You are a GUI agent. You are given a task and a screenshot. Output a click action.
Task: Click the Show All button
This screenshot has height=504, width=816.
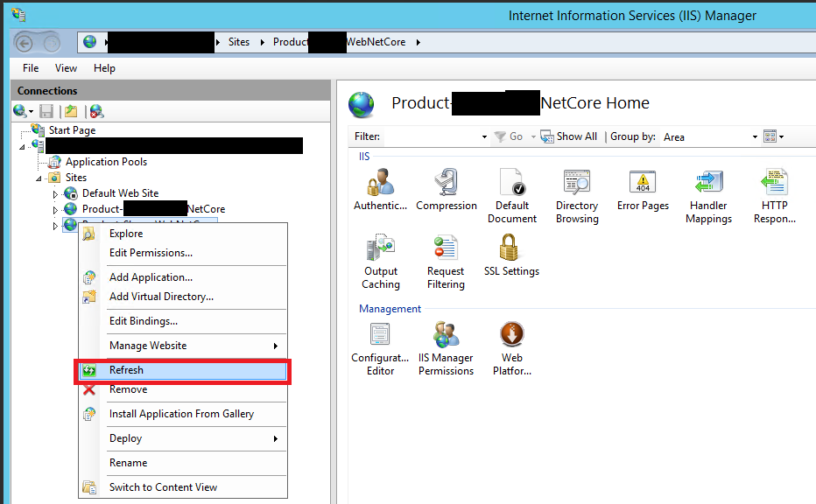click(x=569, y=136)
